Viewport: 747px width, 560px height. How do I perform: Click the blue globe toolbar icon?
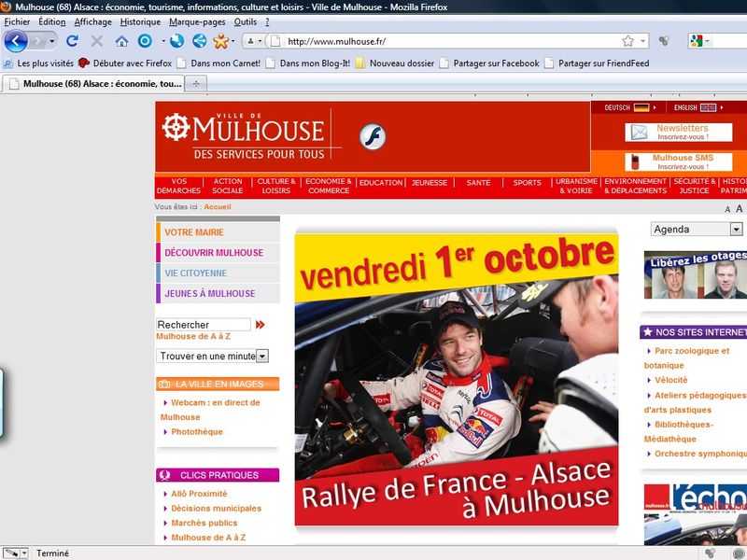click(176, 41)
